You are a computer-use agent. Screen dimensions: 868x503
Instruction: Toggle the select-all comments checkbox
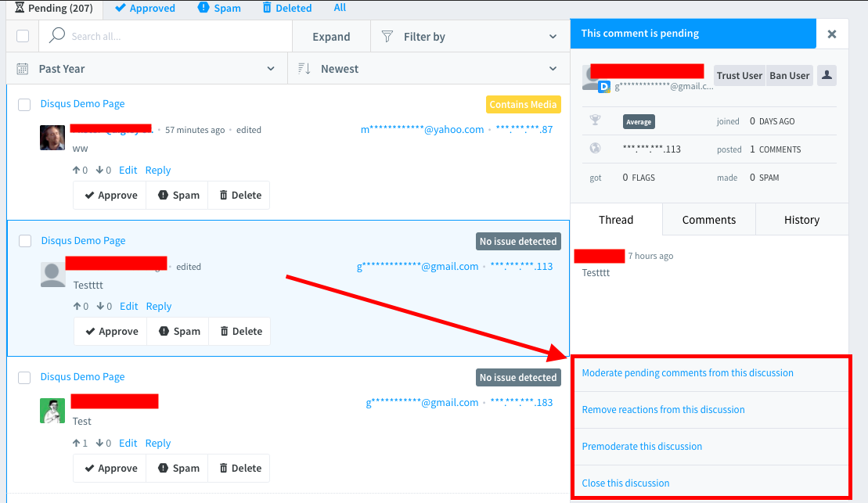click(x=23, y=36)
